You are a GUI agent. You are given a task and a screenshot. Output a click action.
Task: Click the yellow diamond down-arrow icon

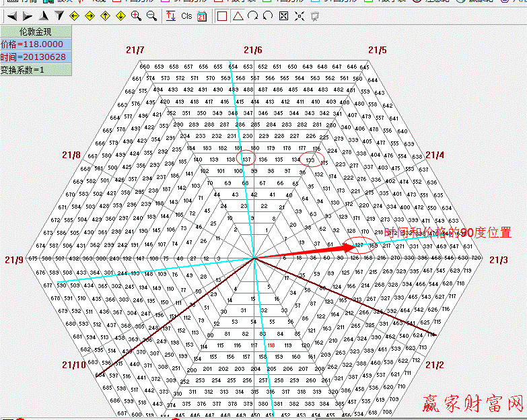point(121,15)
